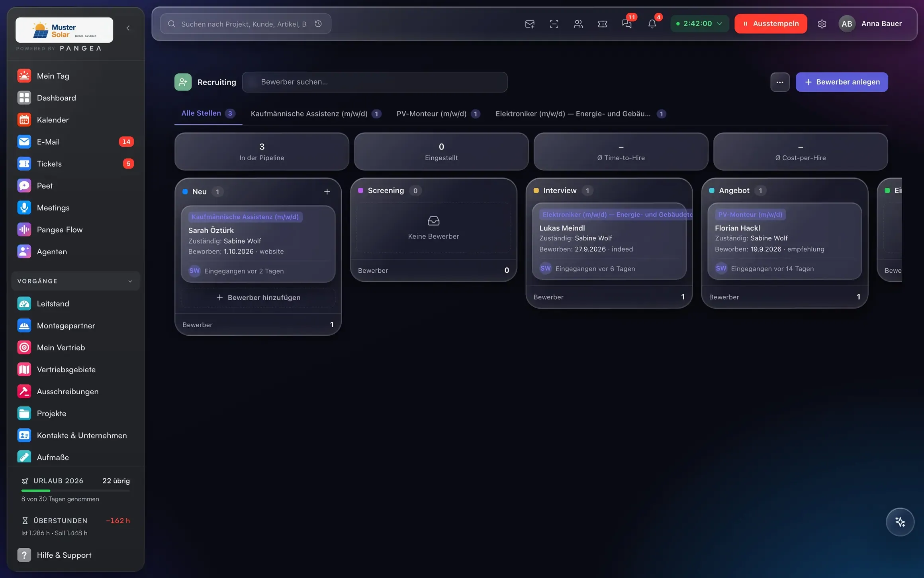Screen dimensions: 924x578
Task: Open E-Mail with 14 unread badge
Action: pos(76,142)
